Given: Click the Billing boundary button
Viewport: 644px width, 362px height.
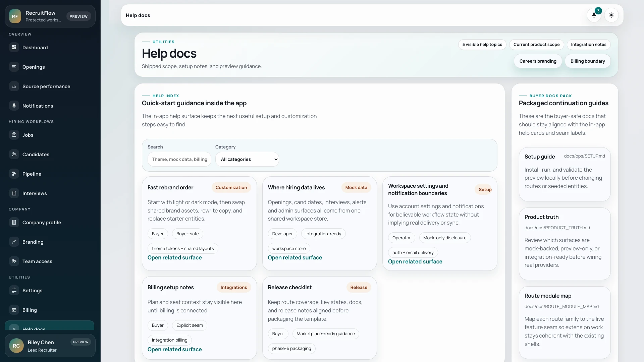Looking at the screenshot, I should click(588, 61).
